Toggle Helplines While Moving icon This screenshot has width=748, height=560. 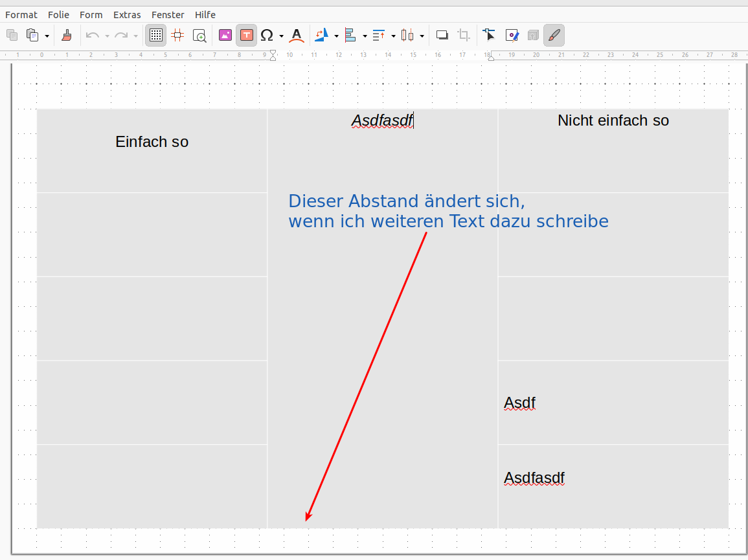(x=177, y=35)
